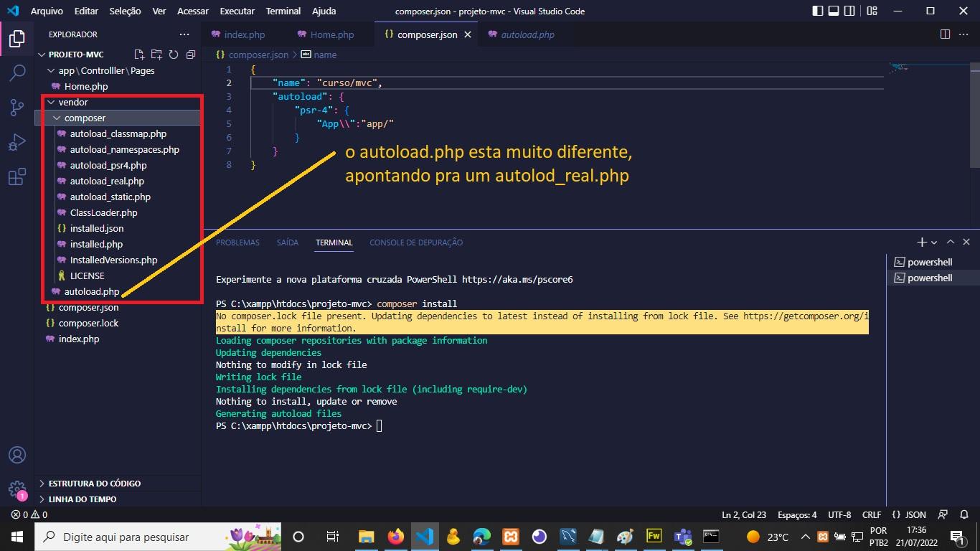
Task: Change encoding via UTF-8 status item
Action: (x=839, y=514)
